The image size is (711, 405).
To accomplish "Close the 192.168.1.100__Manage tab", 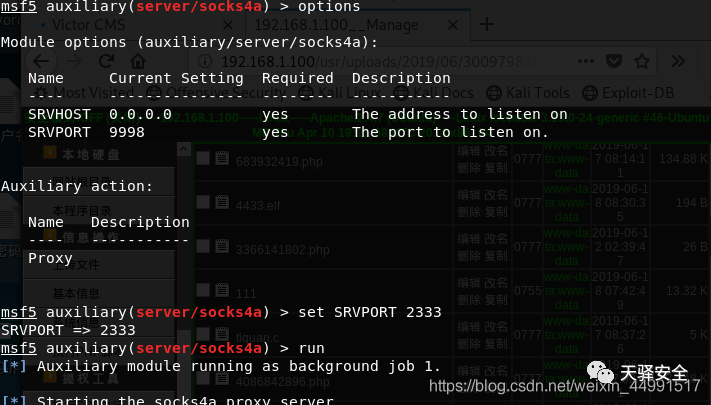I will pos(453,25).
